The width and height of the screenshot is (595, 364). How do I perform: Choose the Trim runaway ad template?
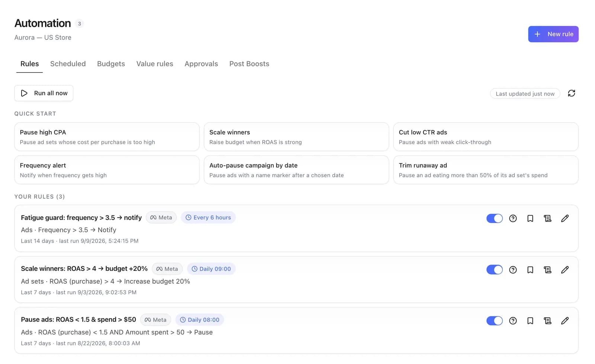coord(486,170)
